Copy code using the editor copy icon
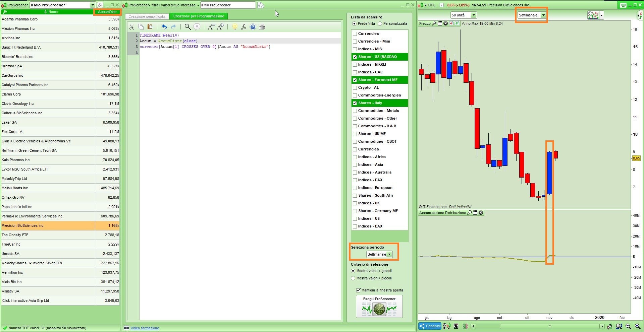This screenshot has width=644, height=332. click(x=141, y=27)
